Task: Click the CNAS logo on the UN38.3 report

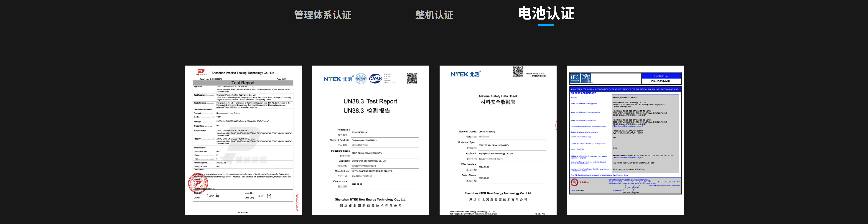Action: 375,79
